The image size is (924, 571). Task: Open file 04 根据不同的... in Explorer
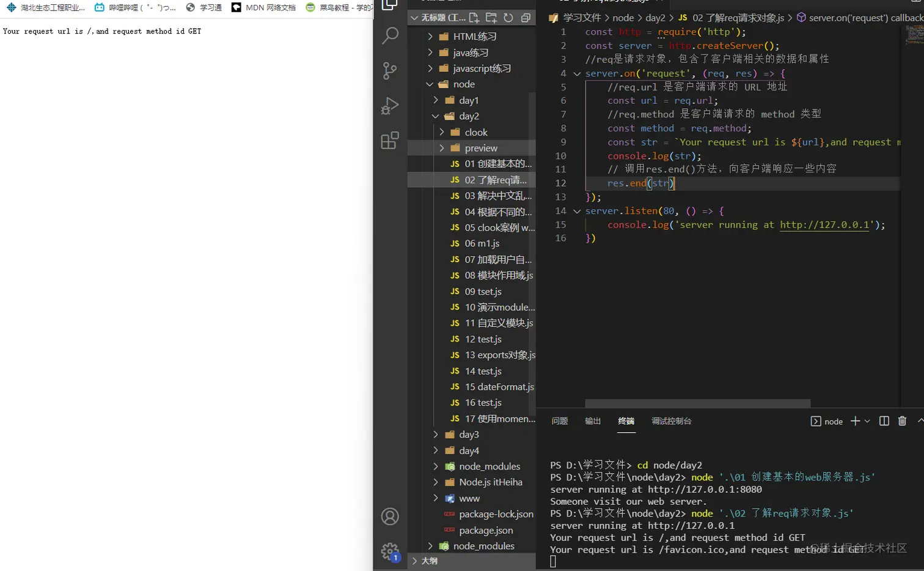[x=498, y=212]
